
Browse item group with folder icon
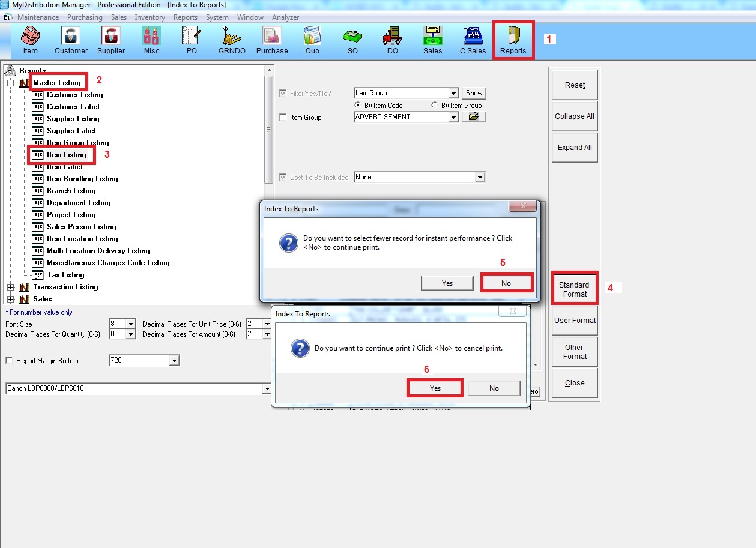click(473, 117)
